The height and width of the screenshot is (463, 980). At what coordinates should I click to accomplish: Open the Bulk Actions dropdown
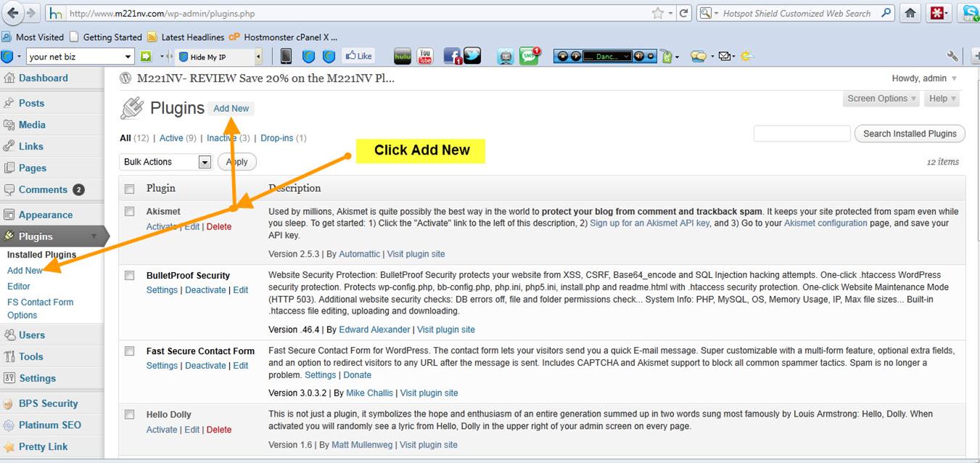(x=165, y=162)
